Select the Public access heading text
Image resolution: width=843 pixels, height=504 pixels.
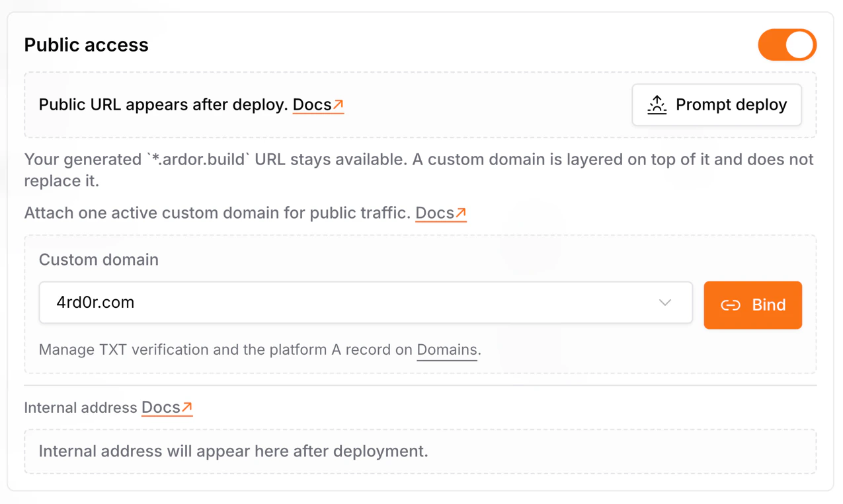pyautogui.click(x=87, y=45)
